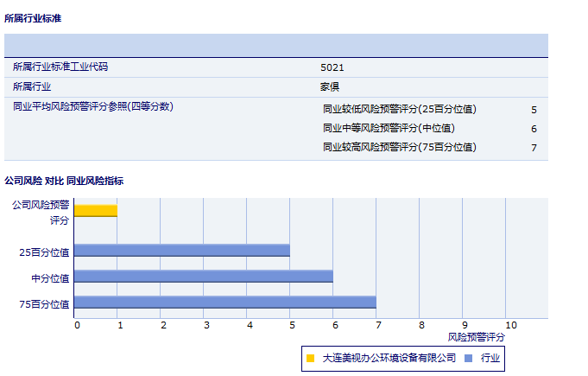Select 同业中等风险预警评分(中位值) text
588x376 pixels.
pos(389,128)
